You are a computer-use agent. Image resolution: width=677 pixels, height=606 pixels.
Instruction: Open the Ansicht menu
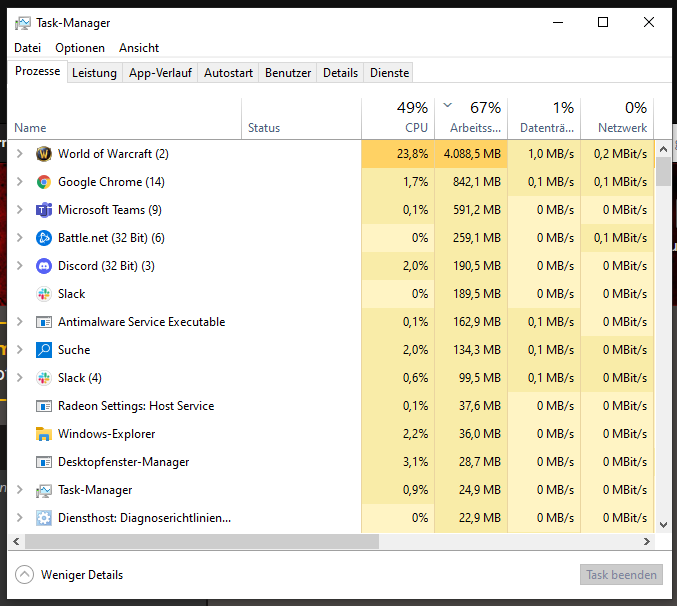(139, 48)
